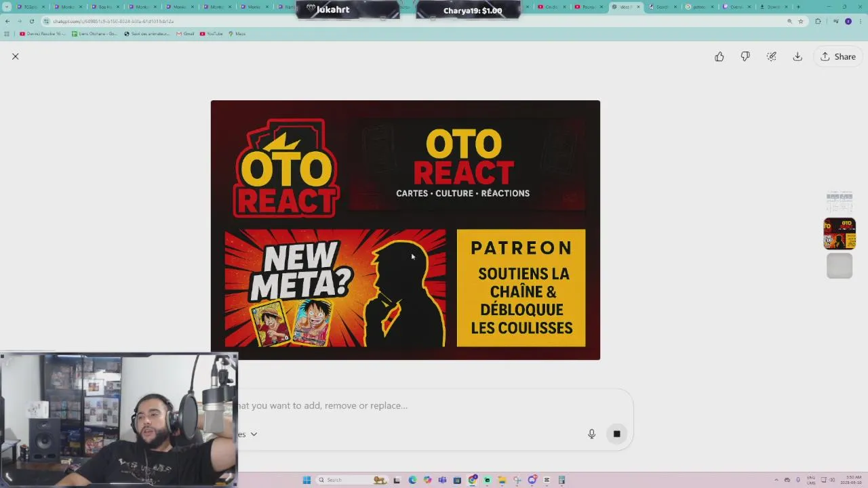Open Microsoft Teams from taskbar
The width and height of the screenshot is (868, 488).
coord(442,480)
